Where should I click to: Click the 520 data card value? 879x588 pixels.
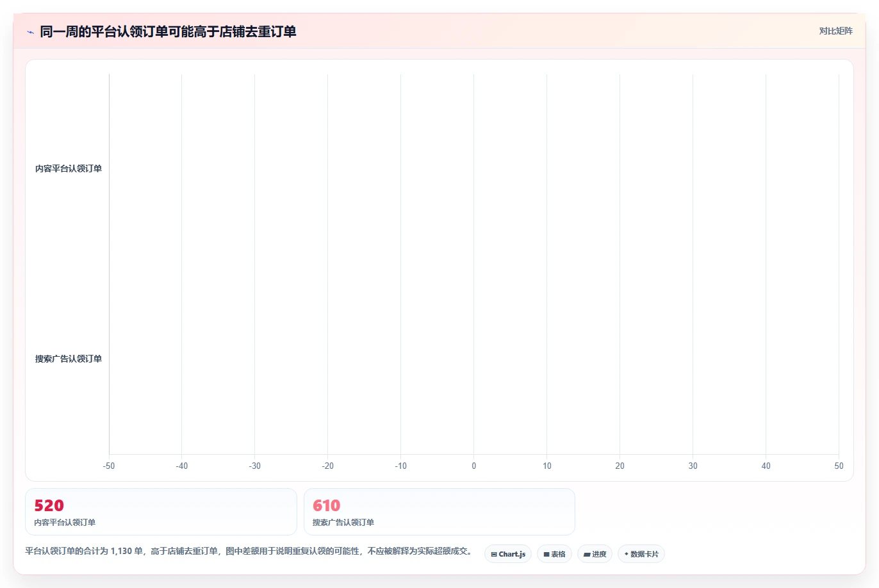click(49, 505)
